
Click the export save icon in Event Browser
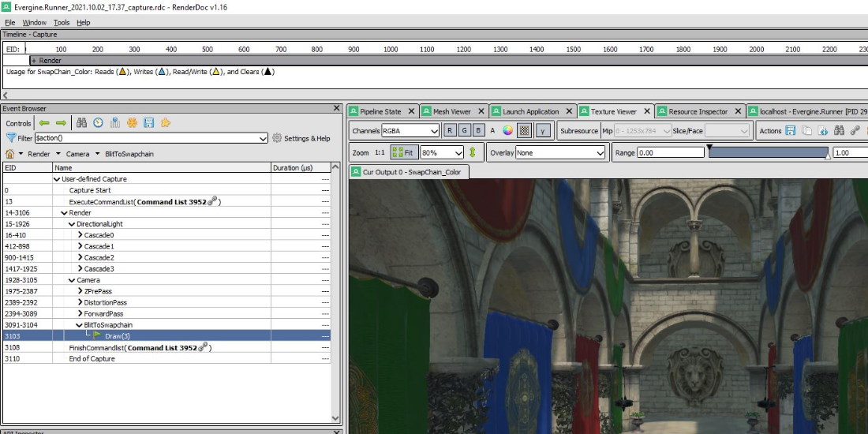click(148, 123)
